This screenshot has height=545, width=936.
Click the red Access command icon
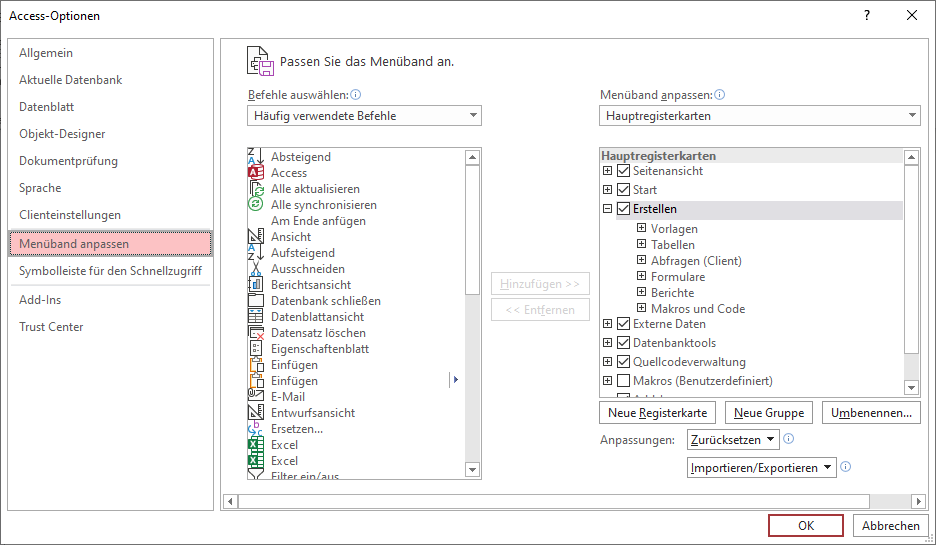[x=255, y=173]
